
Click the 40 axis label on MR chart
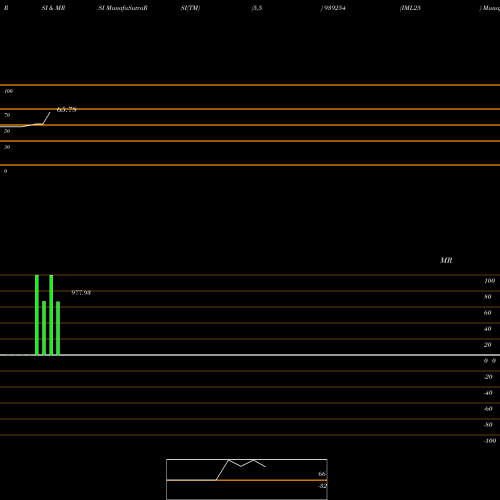488,329
